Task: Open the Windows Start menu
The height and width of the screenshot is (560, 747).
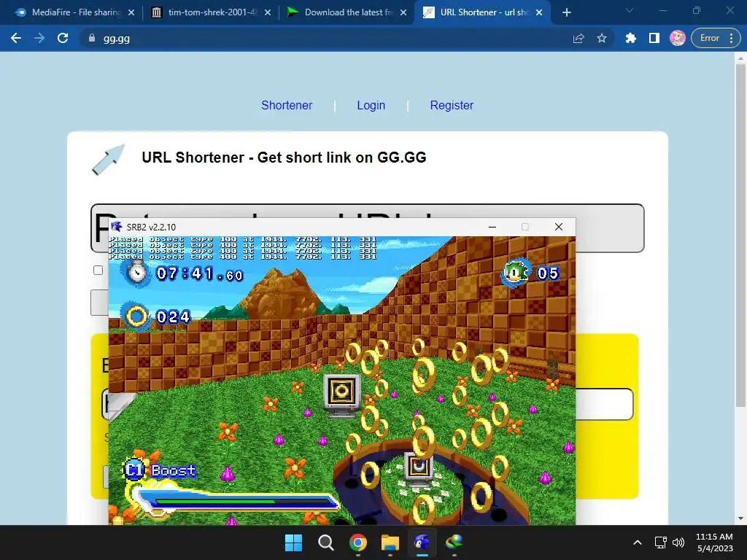Action: pyautogui.click(x=293, y=542)
